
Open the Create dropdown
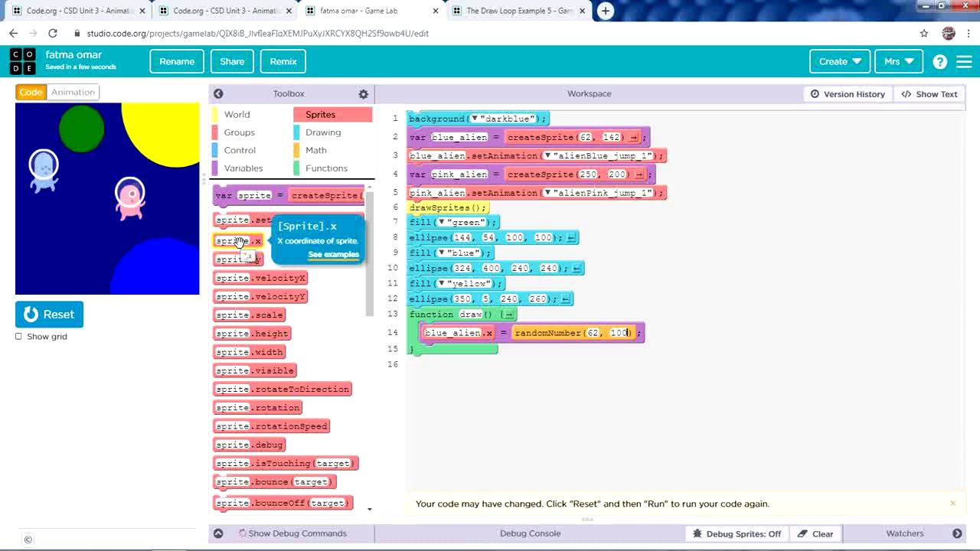click(840, 61)
